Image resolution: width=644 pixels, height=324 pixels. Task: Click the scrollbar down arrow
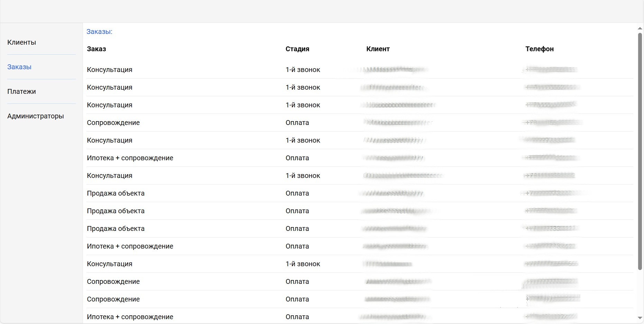tap(640, 318)
